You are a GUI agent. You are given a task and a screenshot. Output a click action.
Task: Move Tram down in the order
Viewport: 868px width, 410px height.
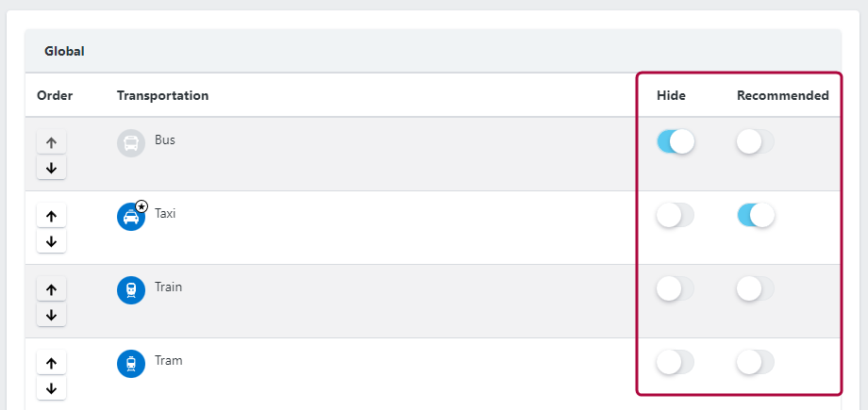click(52, 388)
